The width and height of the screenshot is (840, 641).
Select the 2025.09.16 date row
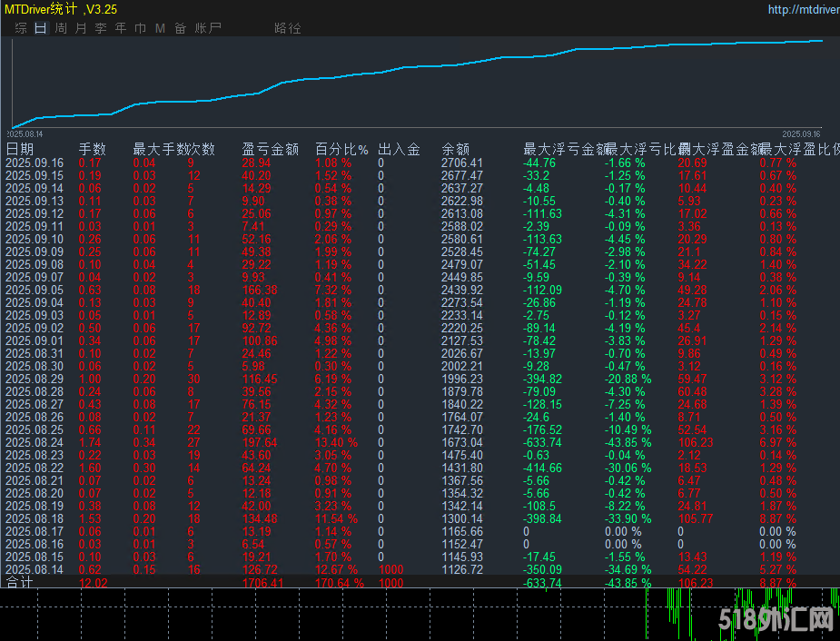pos(35,163)
